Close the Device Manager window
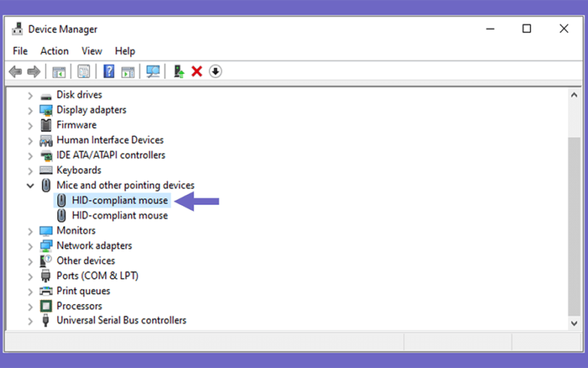 (564, 29)
